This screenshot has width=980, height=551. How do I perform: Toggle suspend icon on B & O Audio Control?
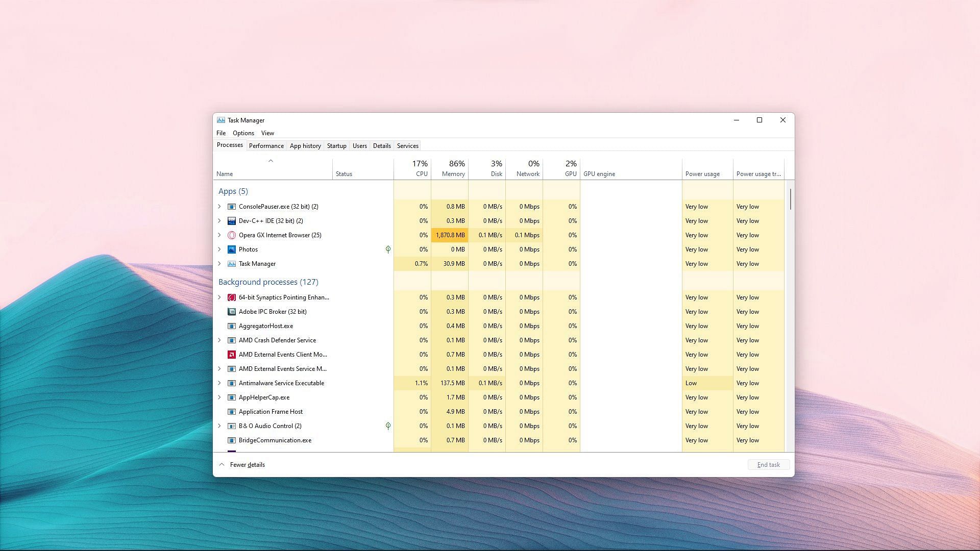pyautogui.click(x=387, y=425)
